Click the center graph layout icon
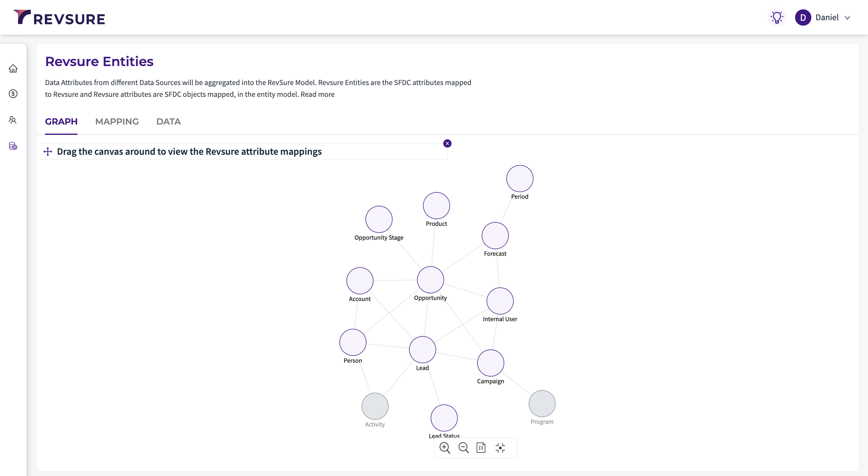 [500, 448]
